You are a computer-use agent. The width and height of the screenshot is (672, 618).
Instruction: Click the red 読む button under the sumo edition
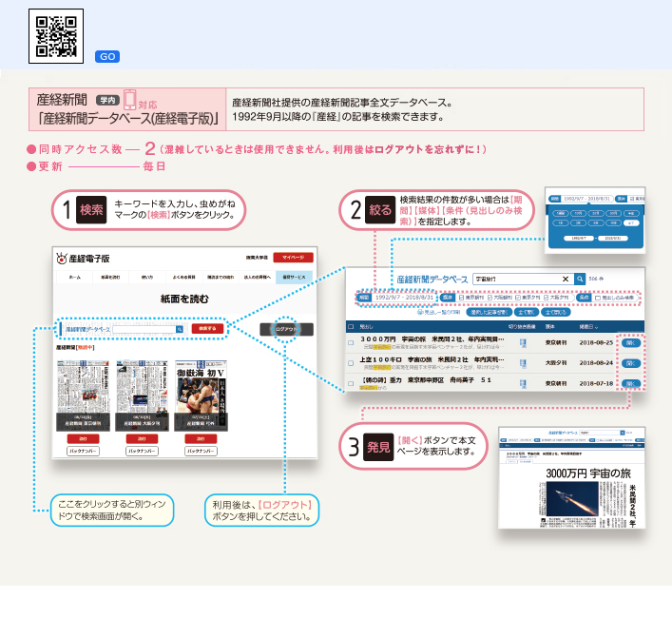[x=201, y=439]
